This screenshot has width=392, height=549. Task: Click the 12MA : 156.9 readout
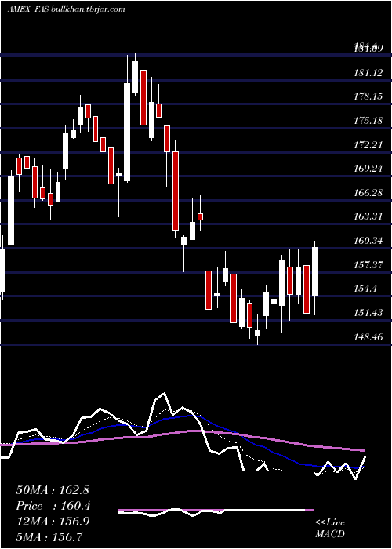coord(53,522)
